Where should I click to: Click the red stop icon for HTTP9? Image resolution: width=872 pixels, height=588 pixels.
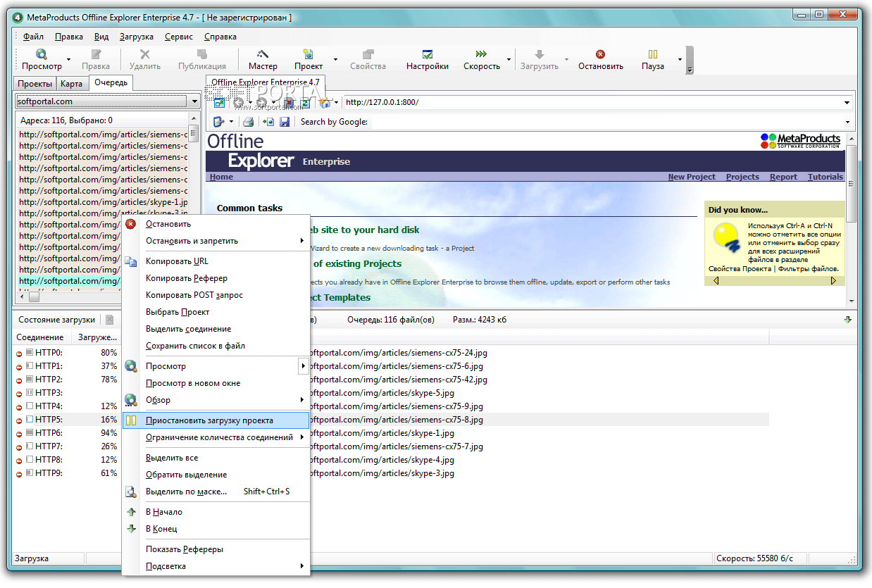19,474
